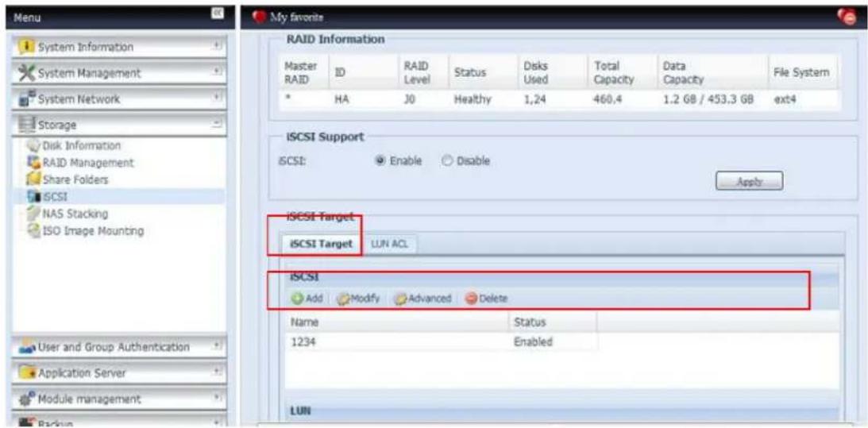The image size is (868, 428).
Task: Click the Disk Information icon
Action: (x=33, y=145)
